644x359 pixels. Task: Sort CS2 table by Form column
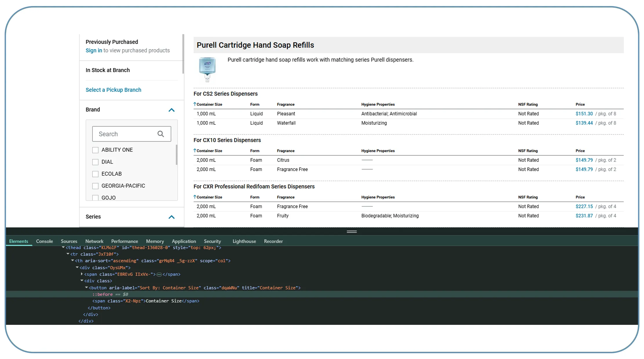pyautogui.click(x=255, y=104)
